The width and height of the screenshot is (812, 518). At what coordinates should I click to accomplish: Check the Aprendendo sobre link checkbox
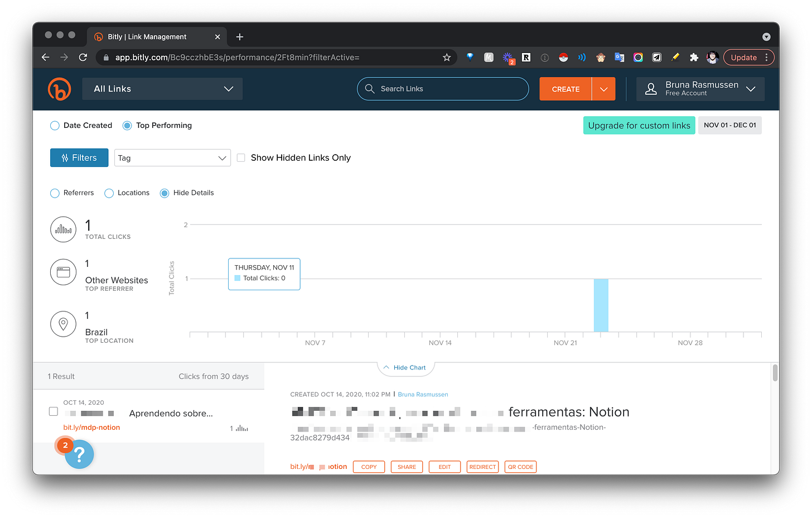pyautogui.click(x=54, y=411)
